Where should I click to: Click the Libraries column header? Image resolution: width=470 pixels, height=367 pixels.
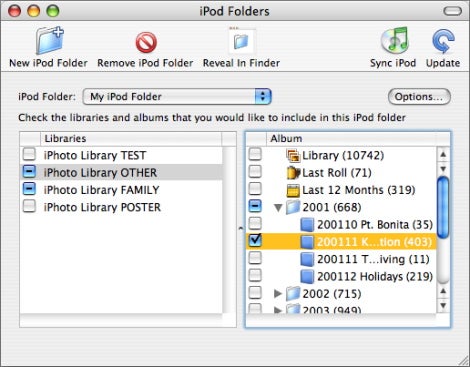131,139
